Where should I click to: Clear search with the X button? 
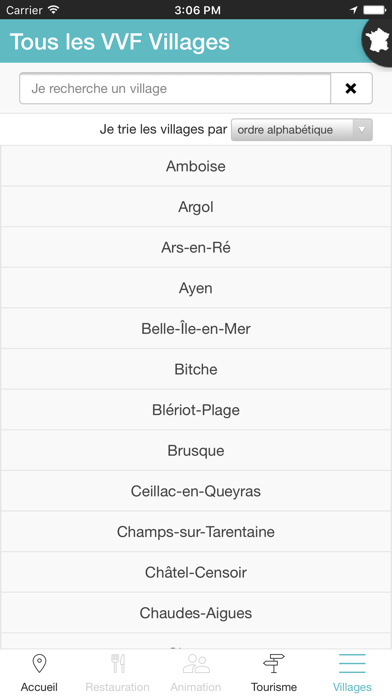coord(351,88)
